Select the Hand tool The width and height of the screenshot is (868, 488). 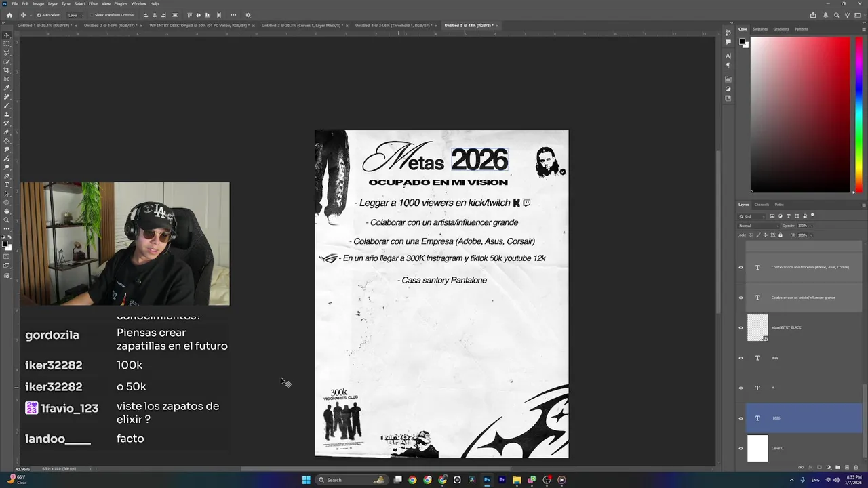(x=7, y=211)
